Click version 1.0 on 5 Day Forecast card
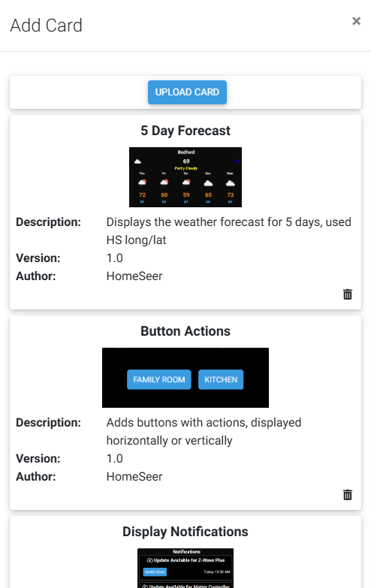 (x=114, y=258)
